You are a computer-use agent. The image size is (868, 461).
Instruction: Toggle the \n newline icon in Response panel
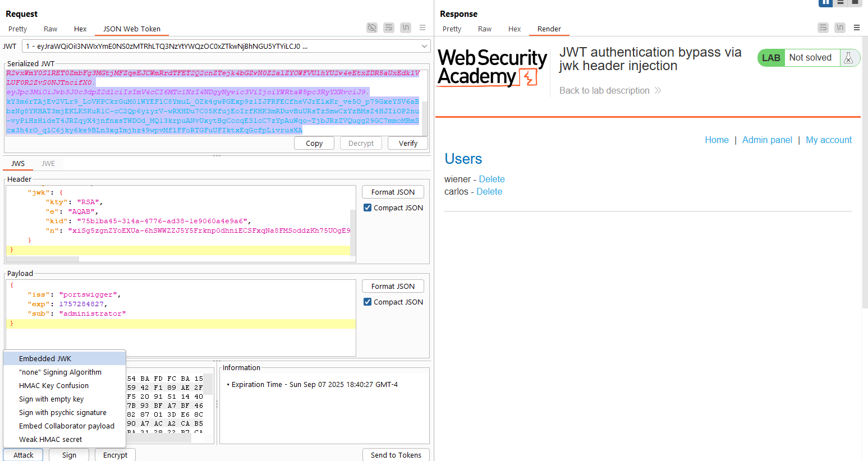839,27
